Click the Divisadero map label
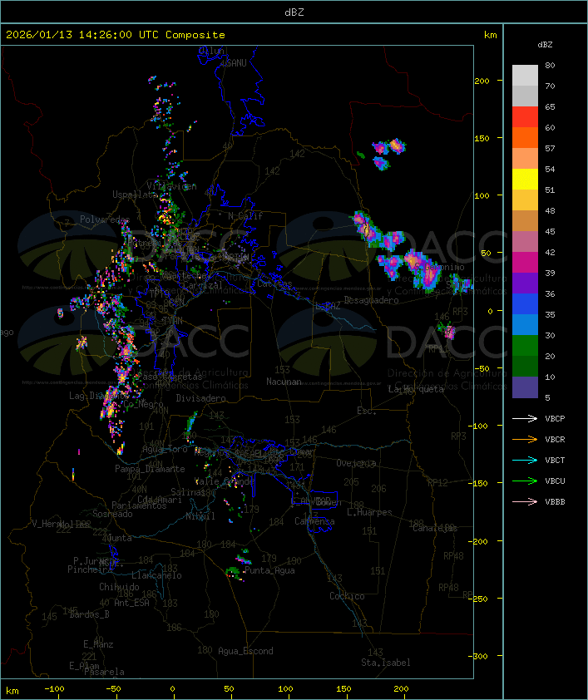 tap(200, 397)
